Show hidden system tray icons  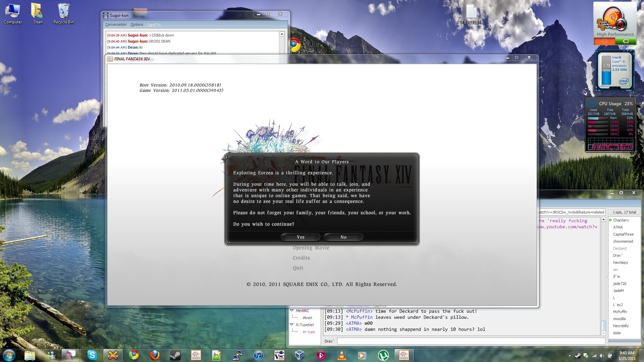[x=570, y=356]
